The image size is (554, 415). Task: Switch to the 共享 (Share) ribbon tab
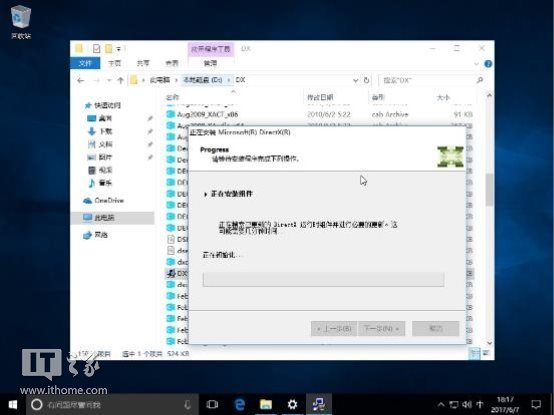click(143, 63)
